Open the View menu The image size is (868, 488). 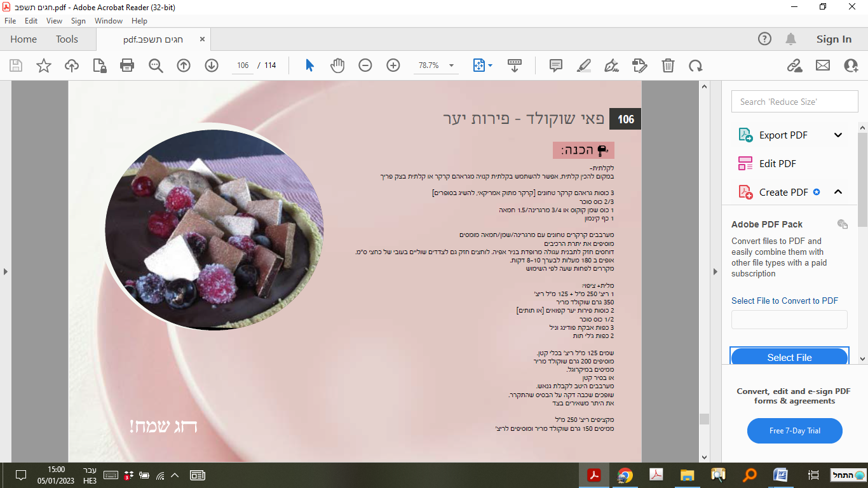pyautogui.click(x=55, y=21)
